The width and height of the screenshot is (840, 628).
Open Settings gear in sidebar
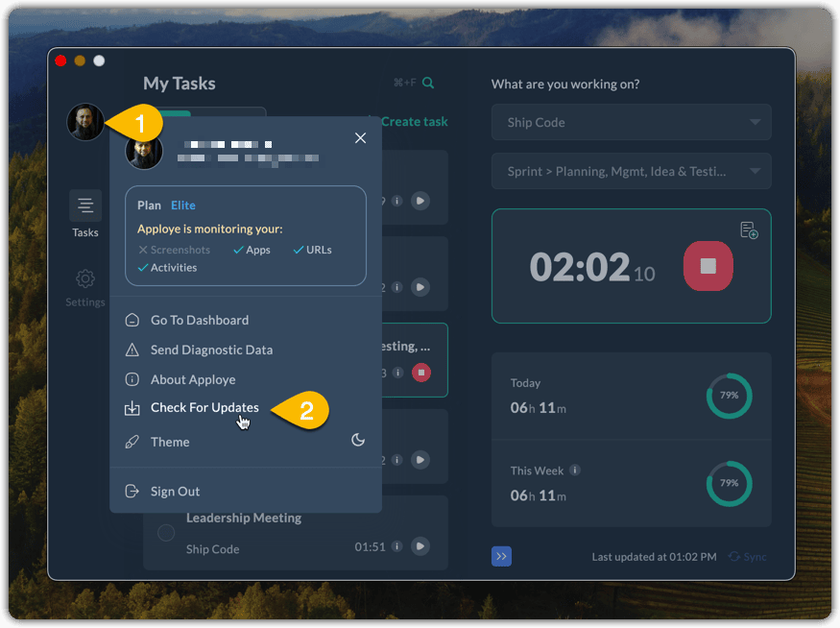pyautogui.click(x=85, y=279)
